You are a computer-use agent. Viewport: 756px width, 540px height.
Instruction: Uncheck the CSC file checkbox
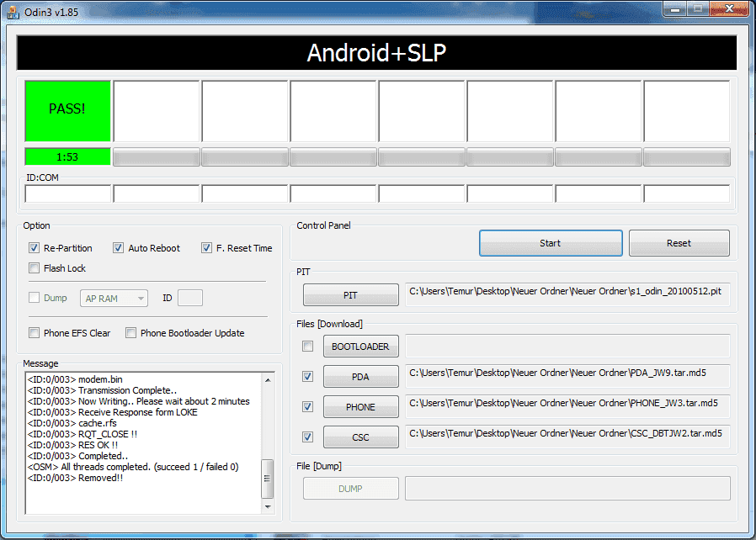pos(307,437)
